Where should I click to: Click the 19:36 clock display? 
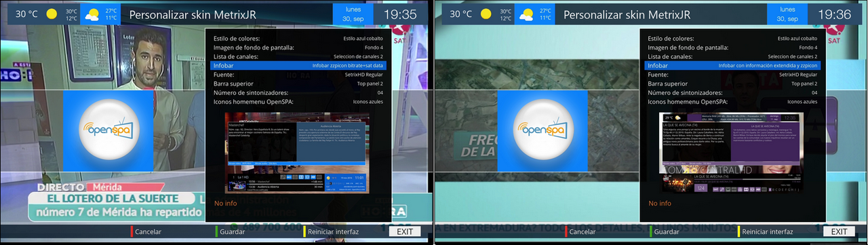[x=835, y=14]
